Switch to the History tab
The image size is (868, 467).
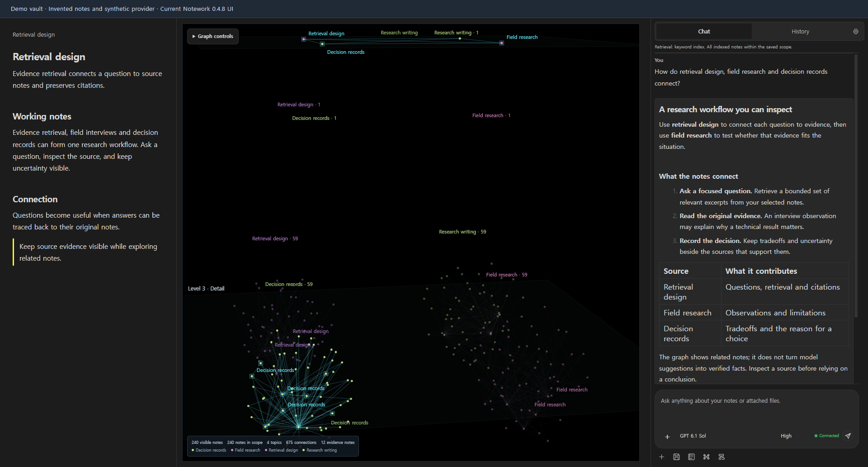coord(800,32)
